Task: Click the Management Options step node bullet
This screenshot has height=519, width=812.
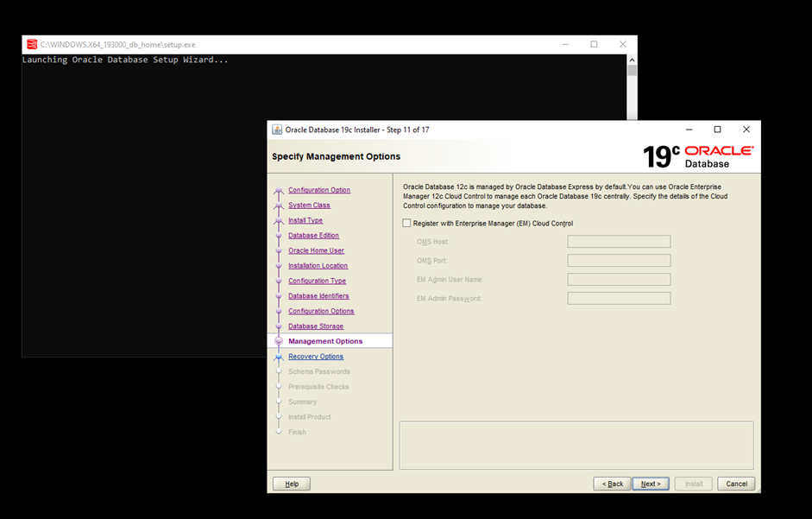Action: (279, 341)
